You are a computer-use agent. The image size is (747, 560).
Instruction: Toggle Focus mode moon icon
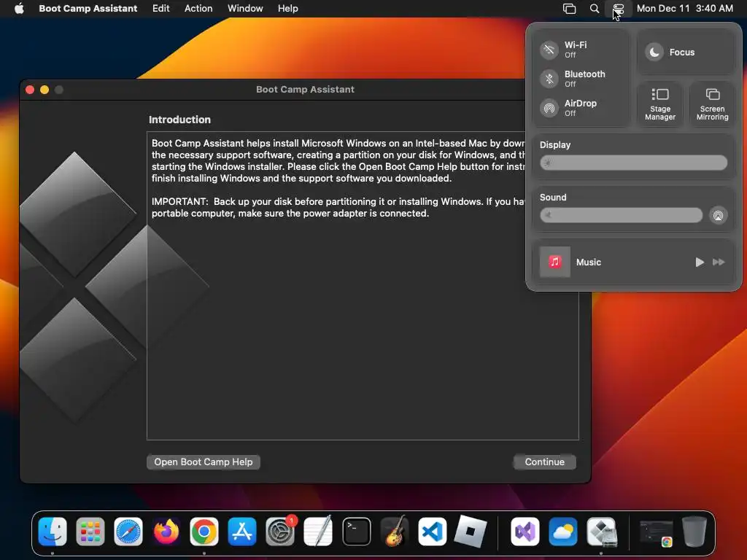point(654,52)
